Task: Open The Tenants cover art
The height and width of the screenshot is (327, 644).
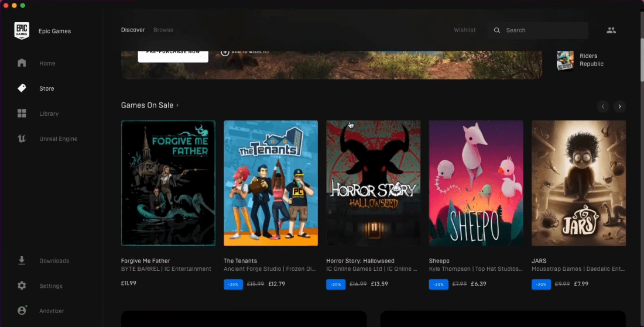Action: click(270, 183)
